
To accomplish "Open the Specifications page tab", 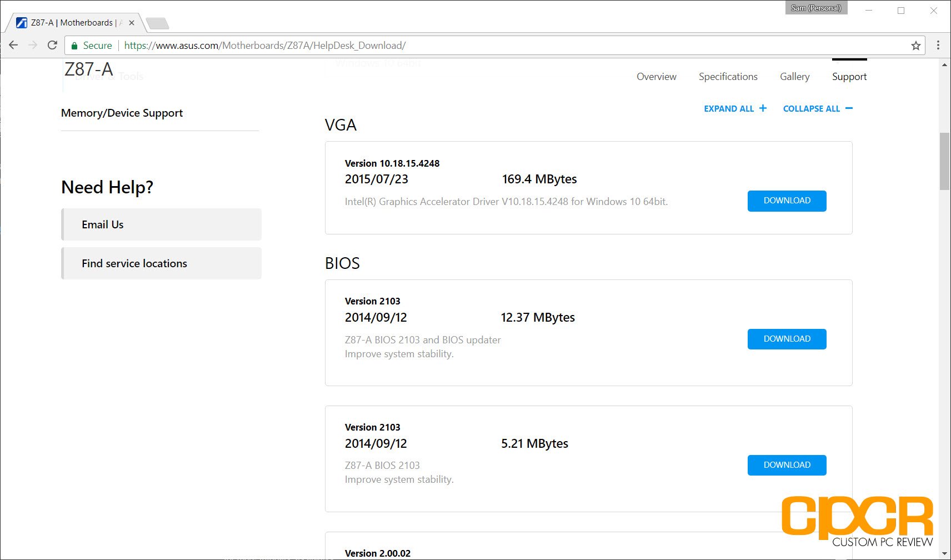I will coord(728,77).
